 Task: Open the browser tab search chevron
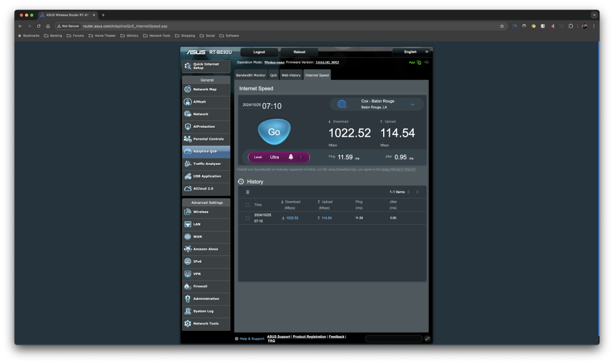594,15
